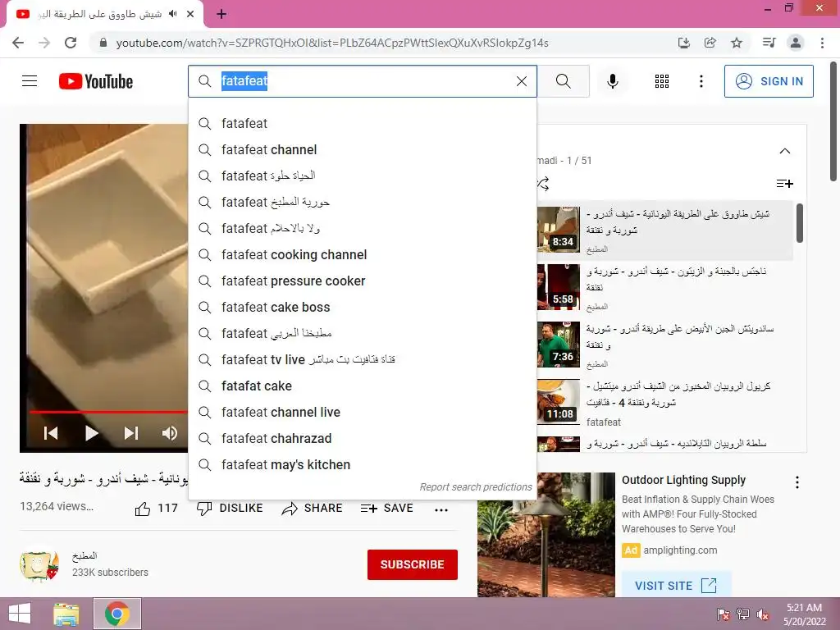Choose suggestion 'fatafeat cake boss'
This screenshot has width=840, height=630.
pos(362,307)
